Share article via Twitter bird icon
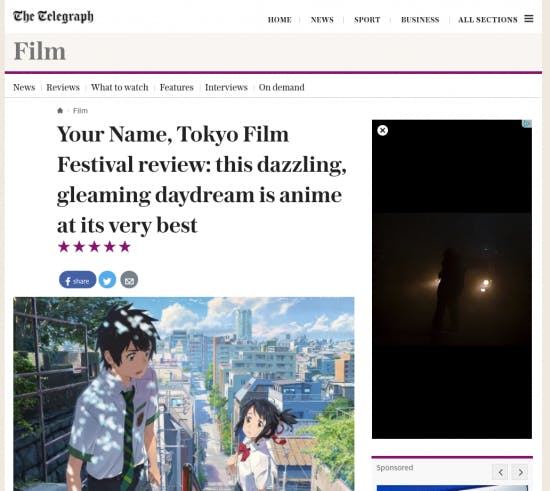The height and width of the screenshot is (491, 550). click(107, 280)
